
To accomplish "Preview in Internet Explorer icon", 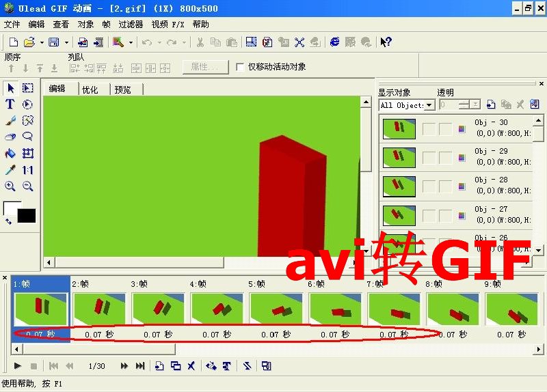I will [x=334, y=42].
